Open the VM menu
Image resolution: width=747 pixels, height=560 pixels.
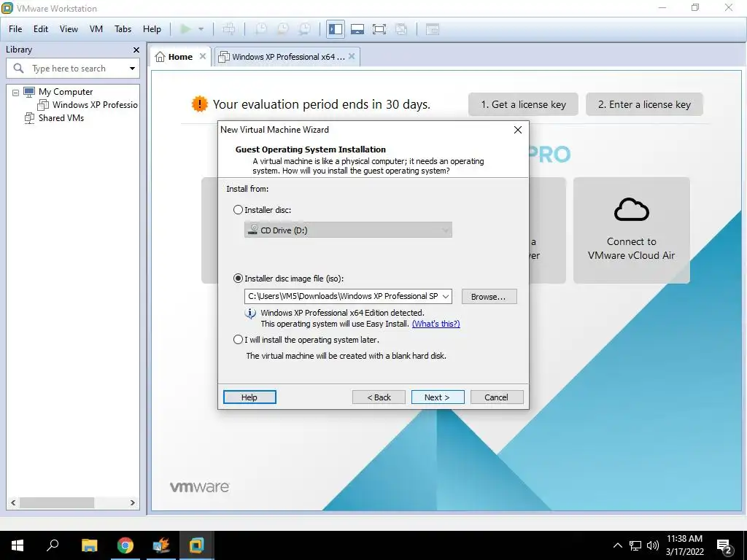coord(96,29)
